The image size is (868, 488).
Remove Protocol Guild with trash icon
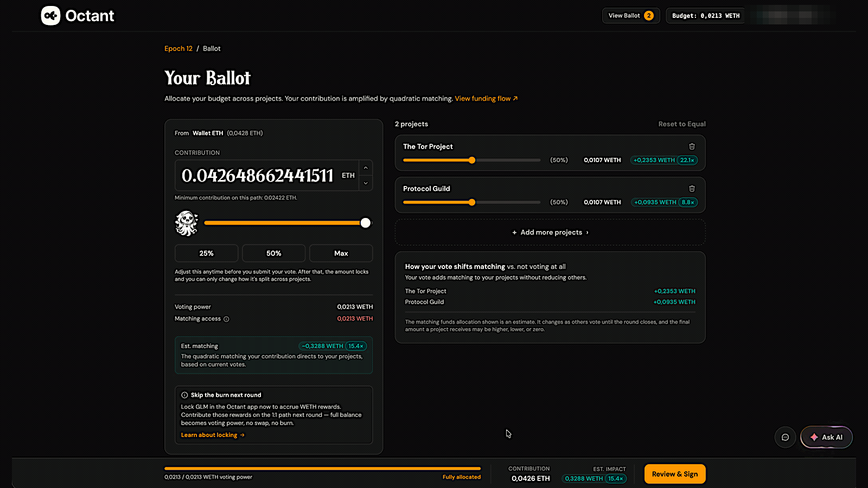pyautogui.click(x=692, y=189)
